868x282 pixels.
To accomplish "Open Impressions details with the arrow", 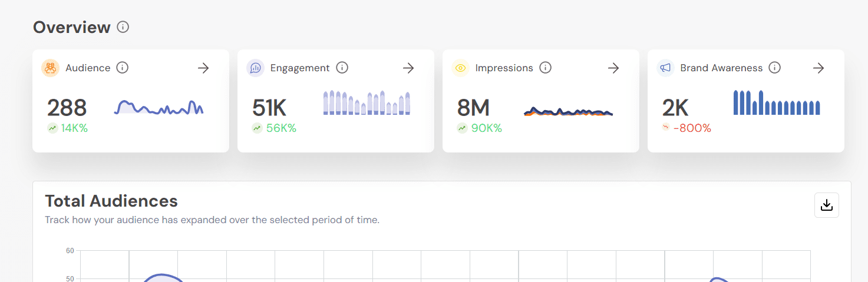I will (x=613, y=68).
